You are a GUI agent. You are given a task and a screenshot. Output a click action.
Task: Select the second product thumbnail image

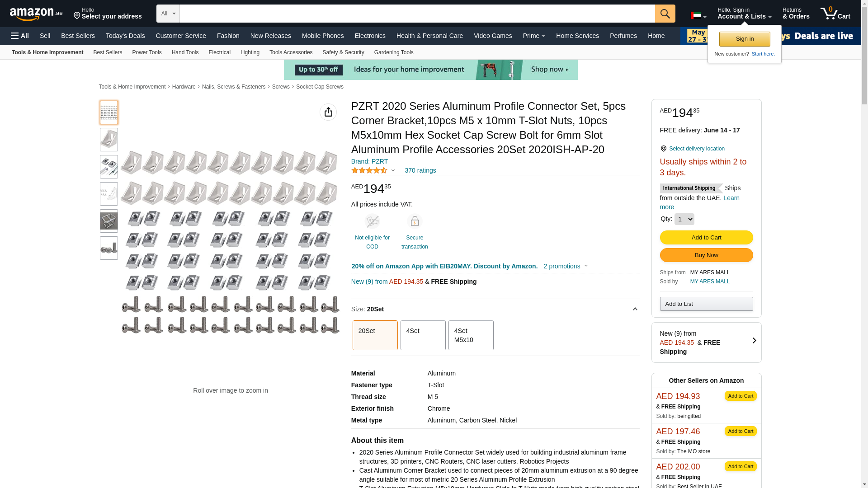click(x=109, y=140)
